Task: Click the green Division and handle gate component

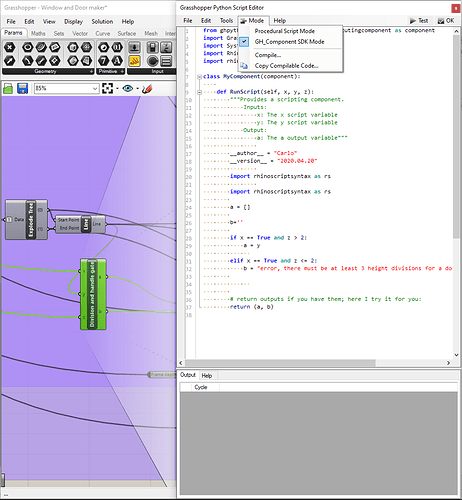Action: click(x=93, y=294)
